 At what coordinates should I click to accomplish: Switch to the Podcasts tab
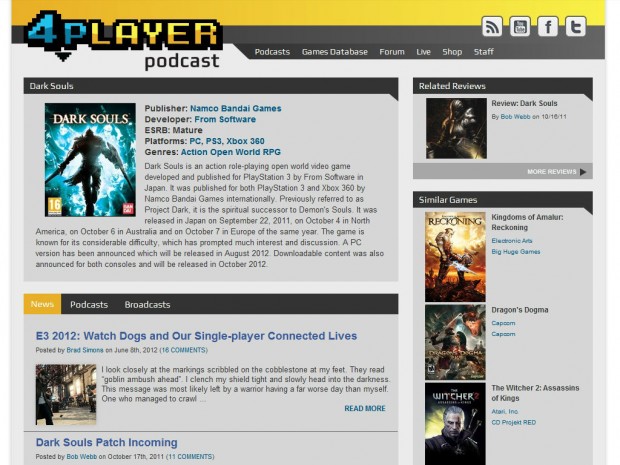pyautogui.click(x=89, y=304)
